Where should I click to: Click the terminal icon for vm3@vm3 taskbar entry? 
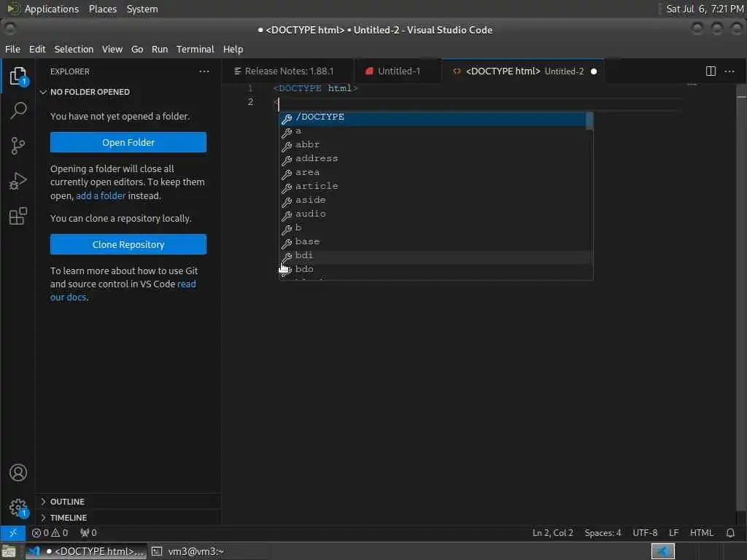click(157, 551)
